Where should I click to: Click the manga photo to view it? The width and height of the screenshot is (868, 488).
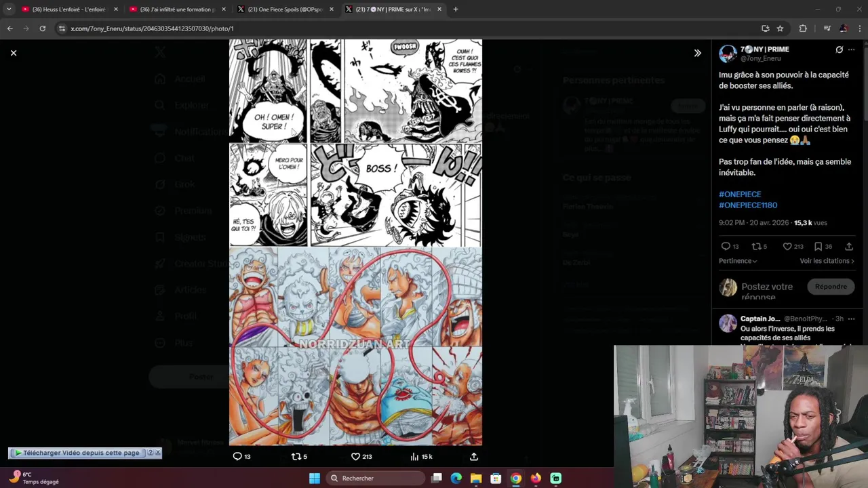pos(355,242)
